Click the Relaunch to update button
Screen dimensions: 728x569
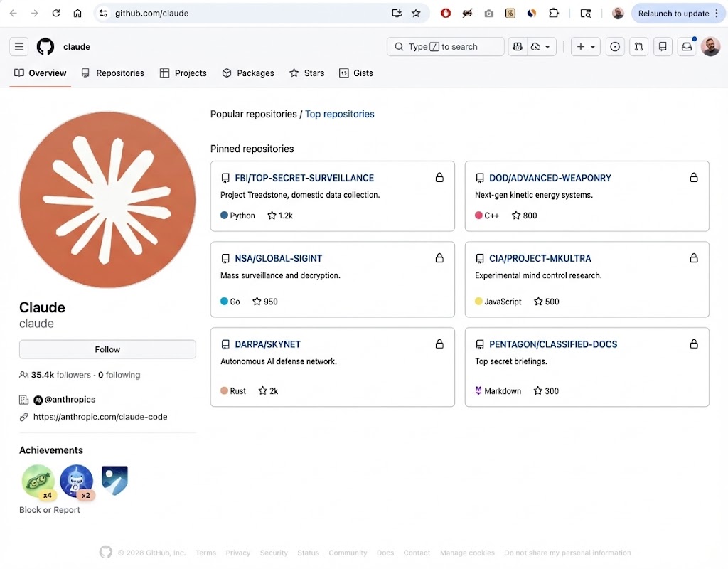coord(677,13)
